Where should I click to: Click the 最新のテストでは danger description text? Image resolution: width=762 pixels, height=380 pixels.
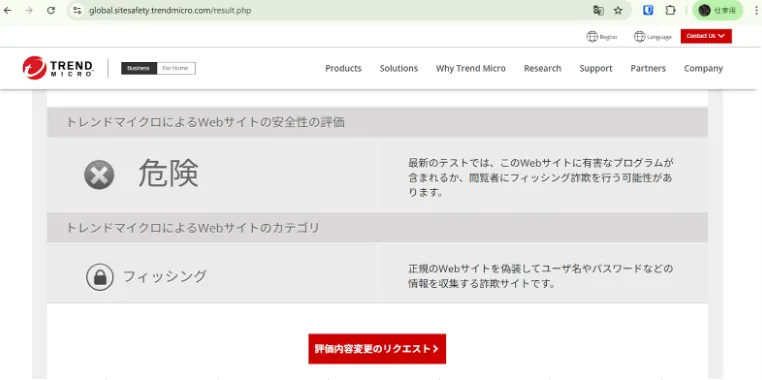point(540,177)
